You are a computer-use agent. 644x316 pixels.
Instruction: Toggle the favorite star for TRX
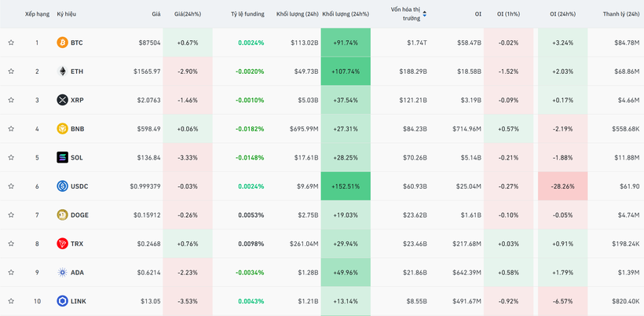pyautogui.click(x=11, y=244)
